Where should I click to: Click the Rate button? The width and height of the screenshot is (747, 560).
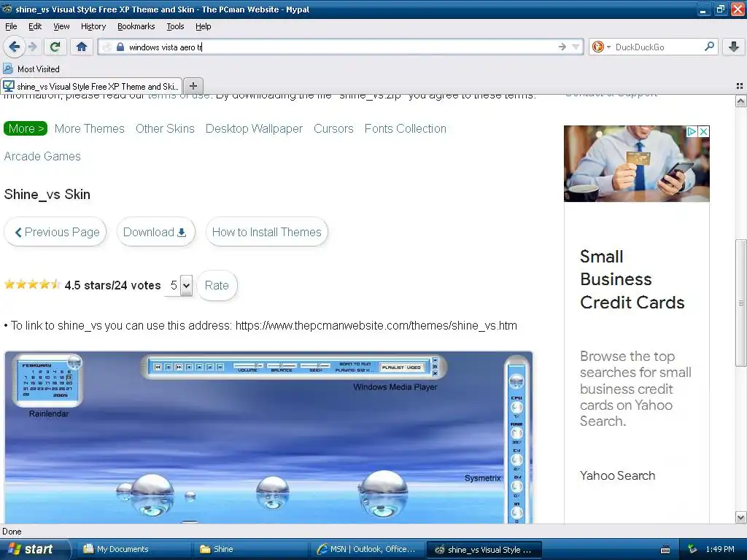coord(217,285)
